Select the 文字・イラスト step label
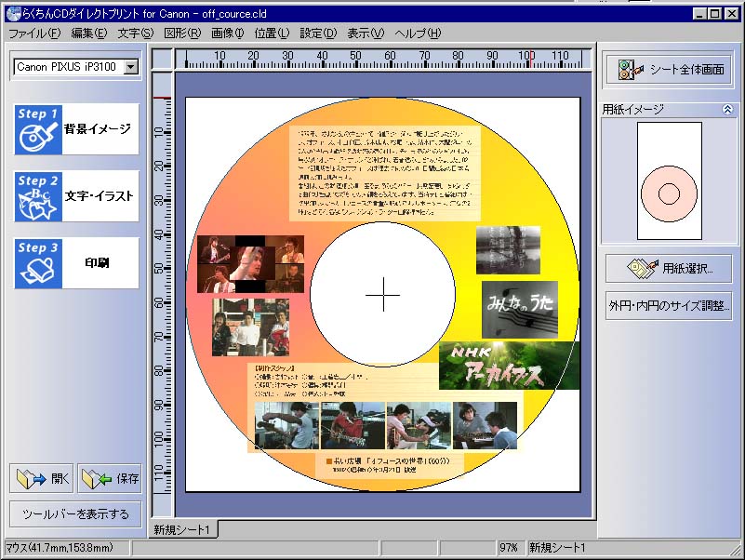The width and height of the screenshot is (745, 560). [99, 196]
